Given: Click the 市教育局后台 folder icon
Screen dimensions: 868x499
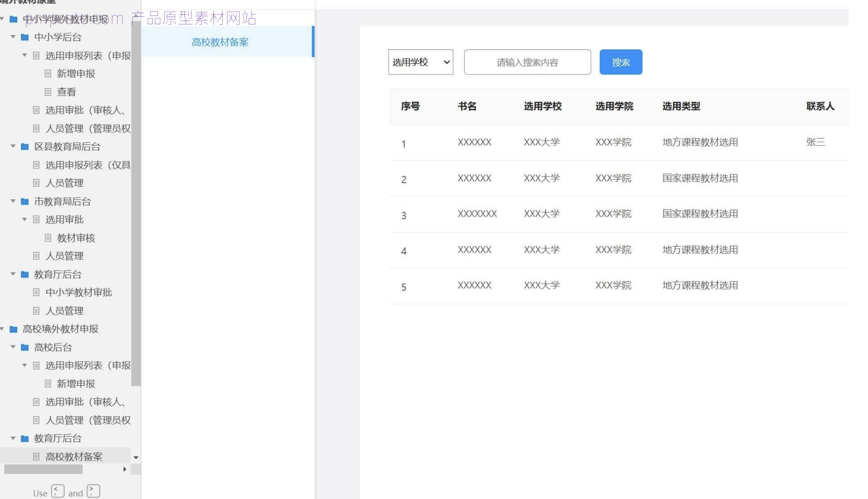Looking at the screenshot, I should tap(25, 202).
